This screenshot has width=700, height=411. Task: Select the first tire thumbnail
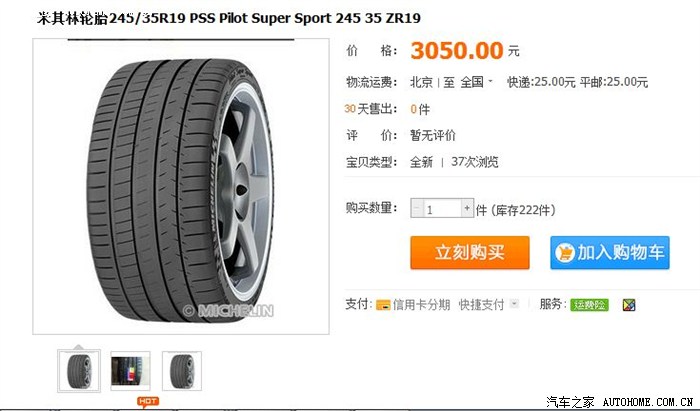[79, 371]
